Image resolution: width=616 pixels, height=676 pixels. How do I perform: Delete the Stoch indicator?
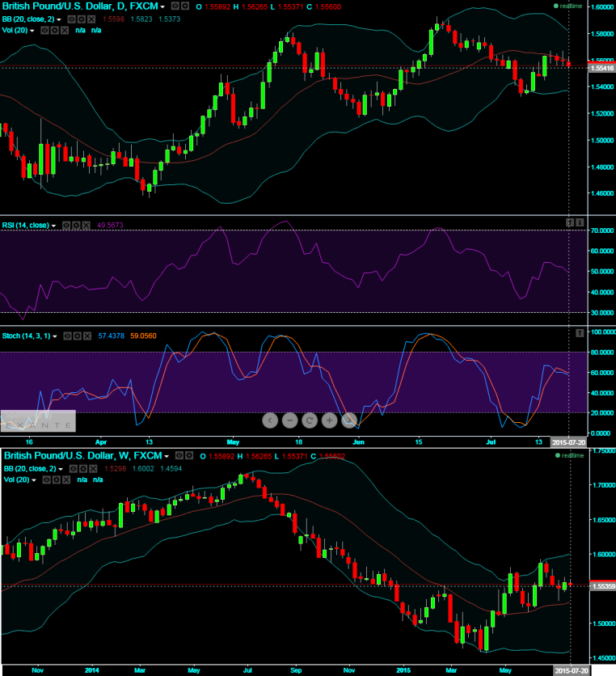(x=87, y=336)
